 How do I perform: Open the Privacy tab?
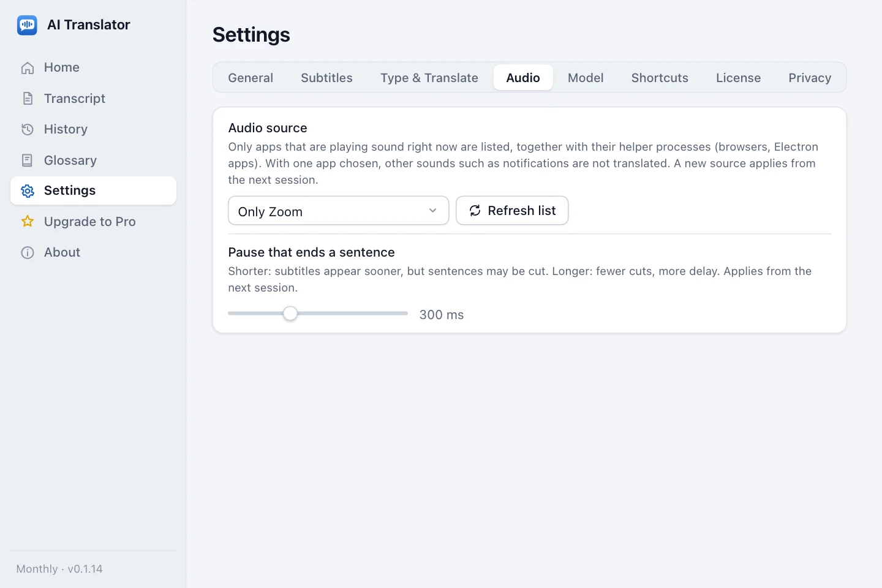click(x=810, y=78)
